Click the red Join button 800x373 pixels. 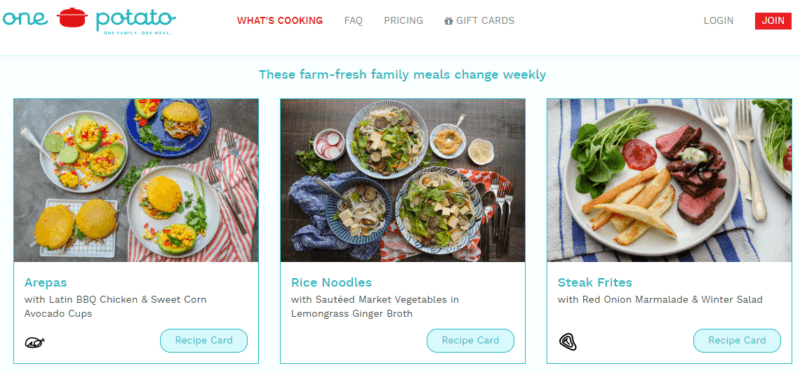click(x=773, y=21)
